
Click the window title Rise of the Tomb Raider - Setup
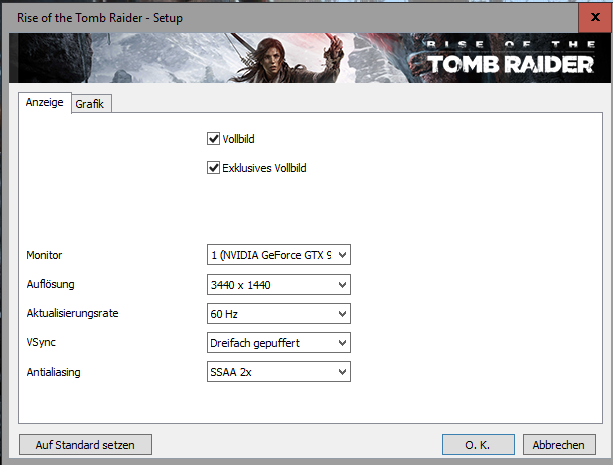pyautogui.click(x=100, y=18)
